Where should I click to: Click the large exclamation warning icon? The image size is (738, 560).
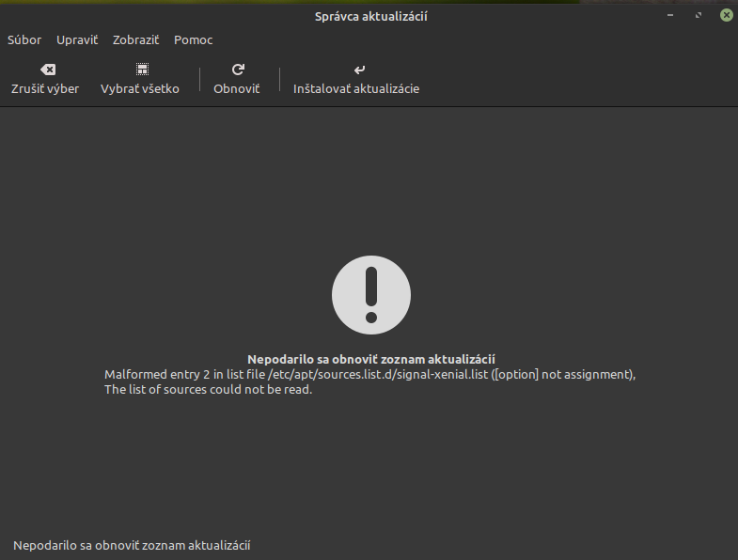click(370, 294)
